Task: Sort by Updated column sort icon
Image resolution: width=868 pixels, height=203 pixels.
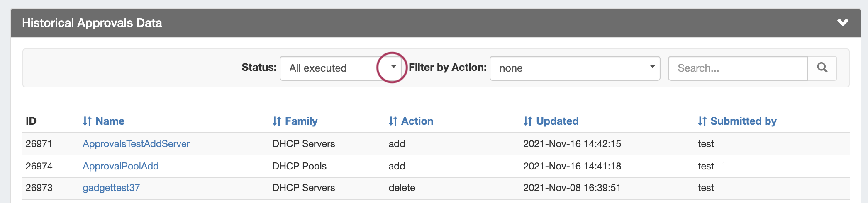Action: pyautogui.click(x=527, y=121)
